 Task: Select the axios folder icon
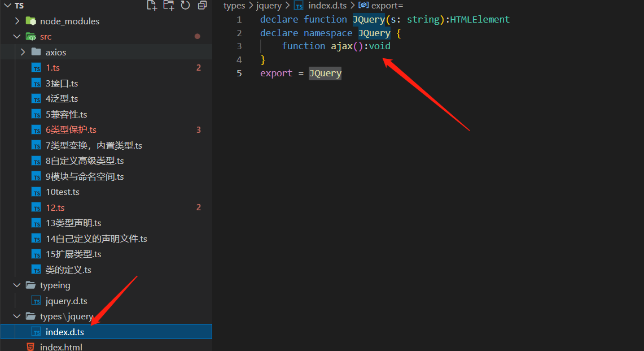coord(36,52)
